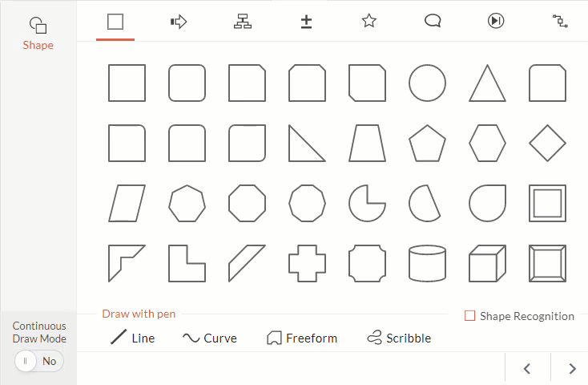Go to next shapes page arrow
This screenshot has width=588, height=385.
click(572, 368)
